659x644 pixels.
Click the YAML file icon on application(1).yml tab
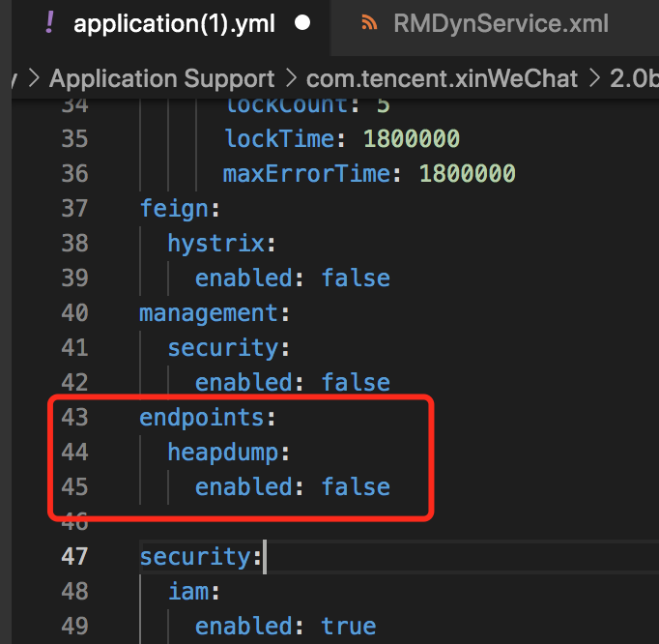click(49, 23)
